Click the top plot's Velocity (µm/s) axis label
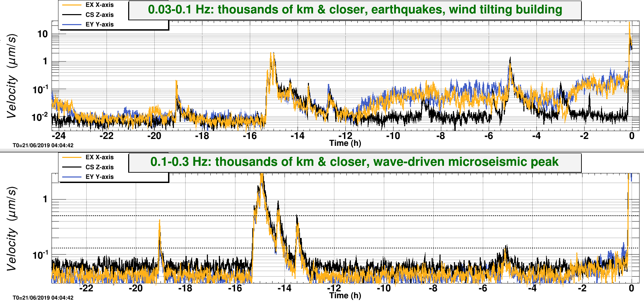 [x=12, y=76]
